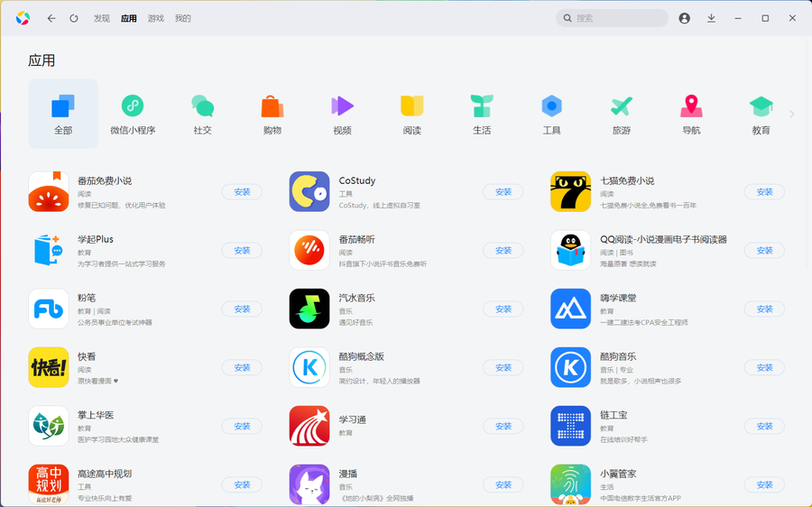This screenshot has width=812, height=507.
Task: Open the 粉笔 app icon
Action: tap(49, 309)
